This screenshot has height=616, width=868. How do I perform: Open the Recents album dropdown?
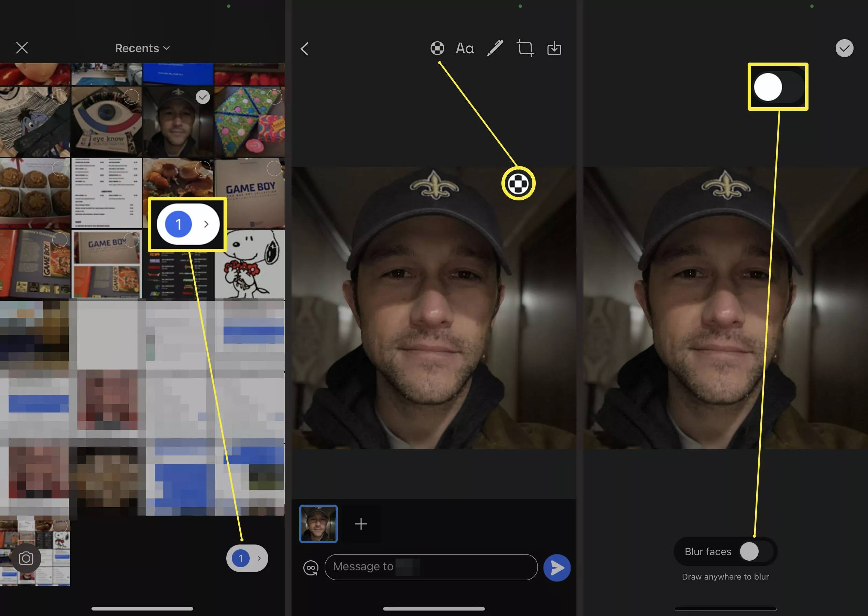[x=142, y=48]
